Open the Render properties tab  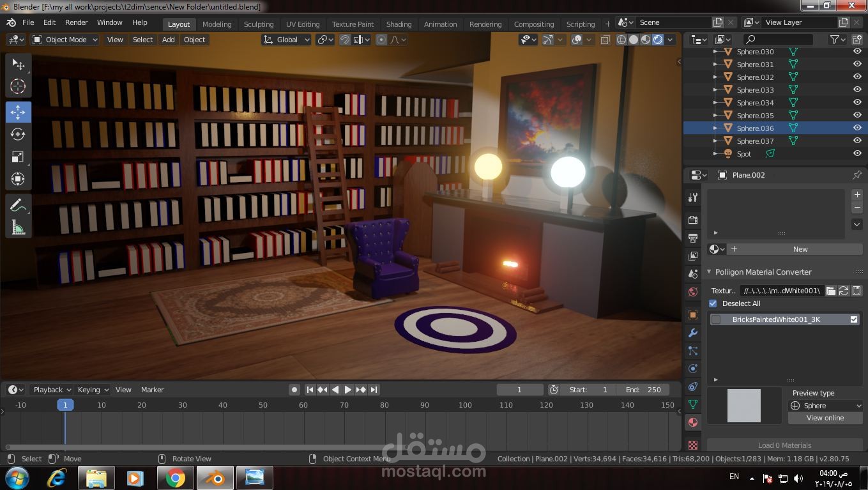(693, 220)
